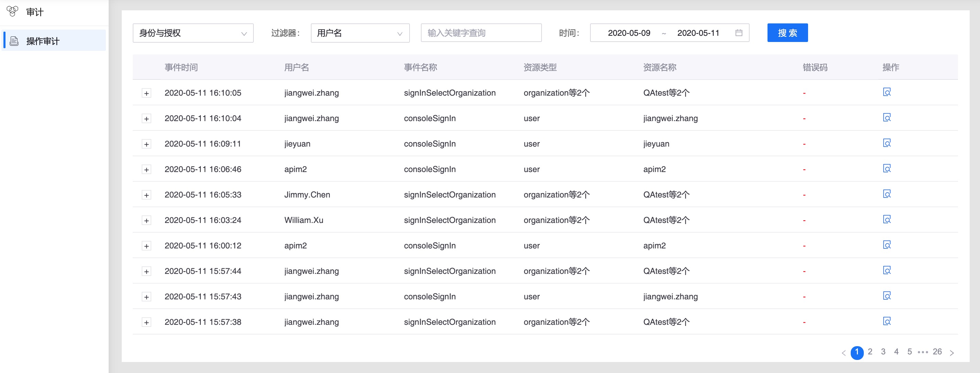Open details icon for 16:10:04 event
The image size is (980, 373).
tap(887, 118)
